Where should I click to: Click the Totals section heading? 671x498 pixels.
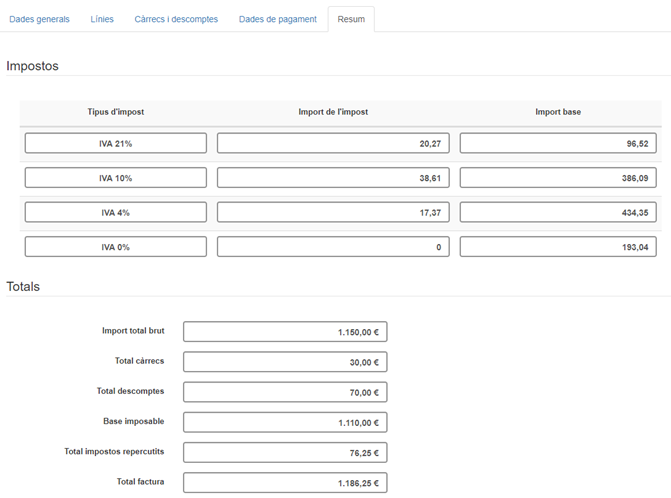[x=23, y=287]
